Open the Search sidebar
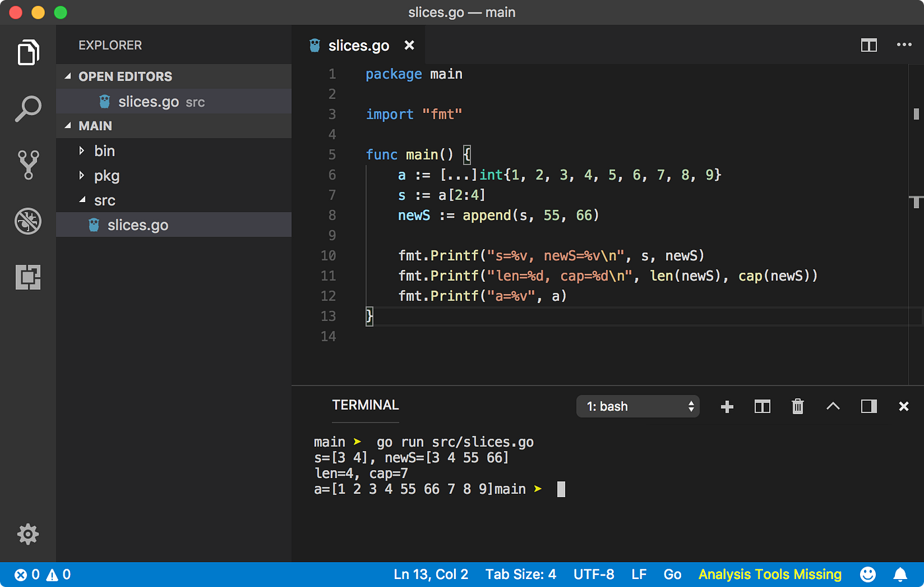This screenshot has width=924, height=587. pos(28,108)
